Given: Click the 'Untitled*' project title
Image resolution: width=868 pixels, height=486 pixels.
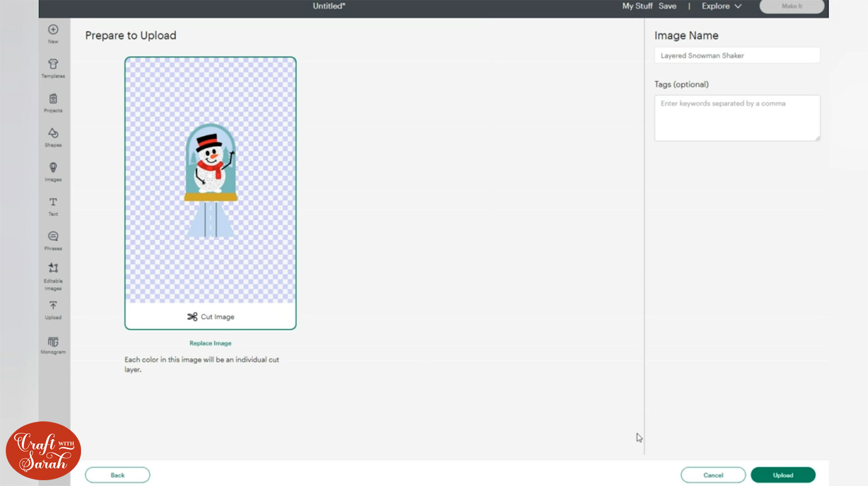Looking at the screenshot, I should point(329,6).
